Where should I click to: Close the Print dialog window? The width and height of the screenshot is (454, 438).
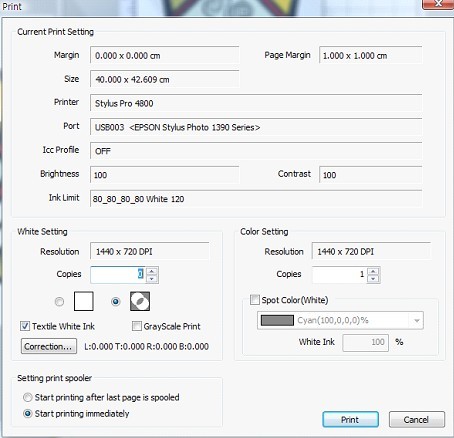tap(438, 4)
